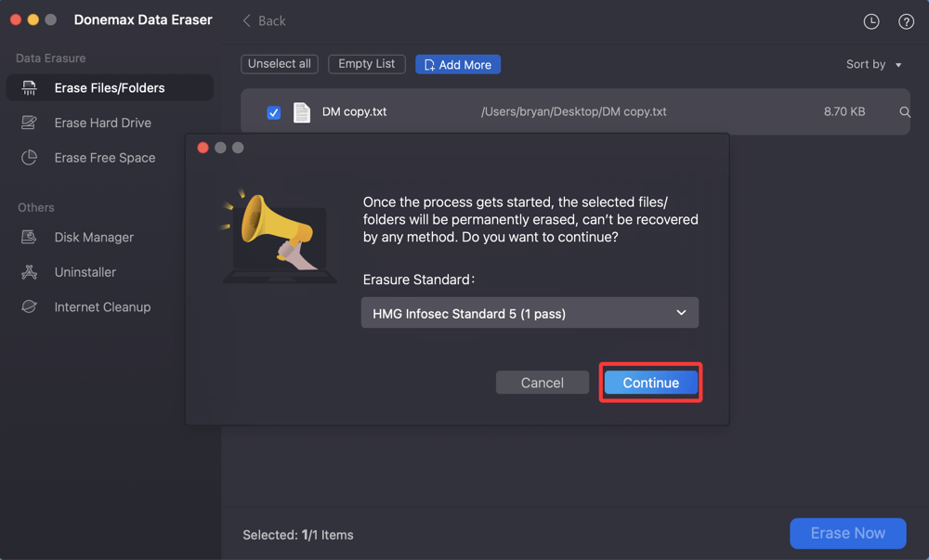Click the magnifier icon on the DM copy.txt row
The width and height of the screenshot is (929, 560).
click(x=904, y=111)
